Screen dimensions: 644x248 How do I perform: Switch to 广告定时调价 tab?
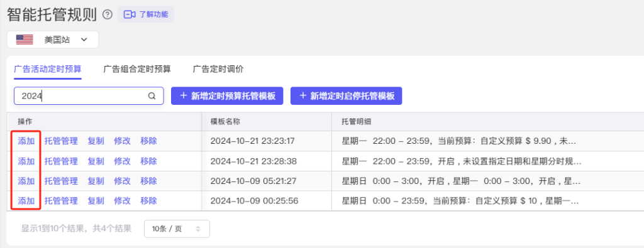coord(218,69)
